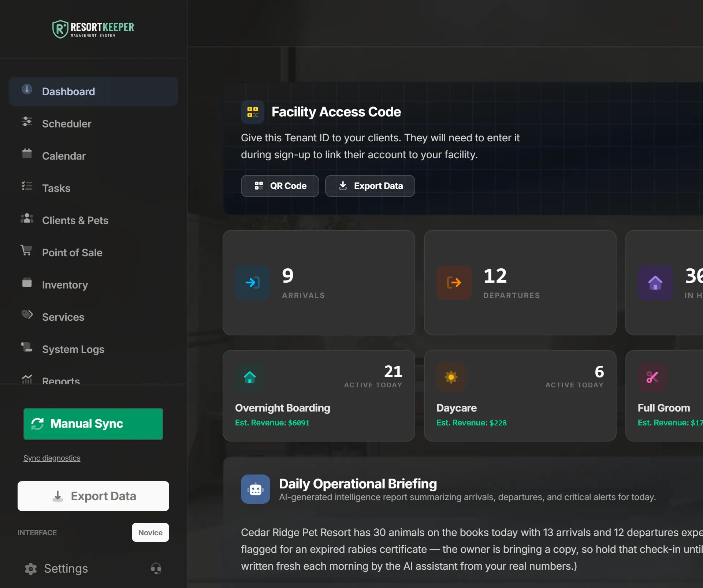This screenshot has width=703, height=588.
Task: Click the Daycare sun icon
Action: click(451, 377)
